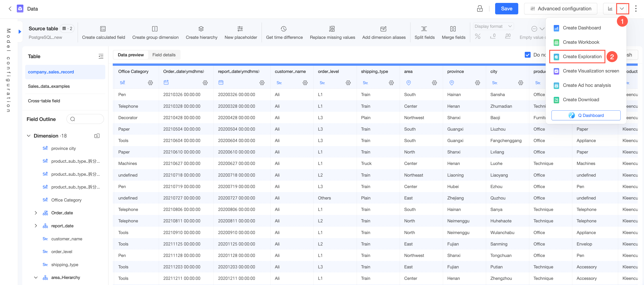Viewport: 644px width, 285px height.
Task: Click the blue Save button
Action: coord(506,9)
